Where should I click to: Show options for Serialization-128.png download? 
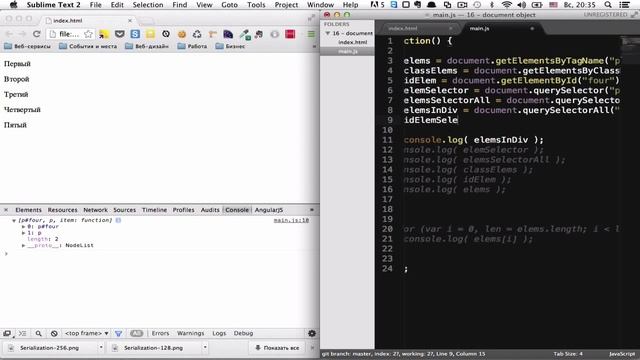205,348
